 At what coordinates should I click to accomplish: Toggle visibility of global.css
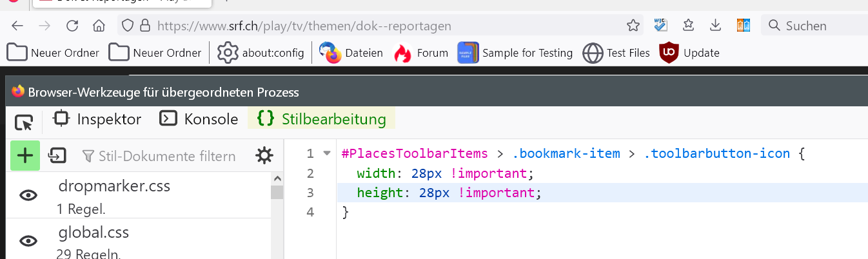(28, 240)
